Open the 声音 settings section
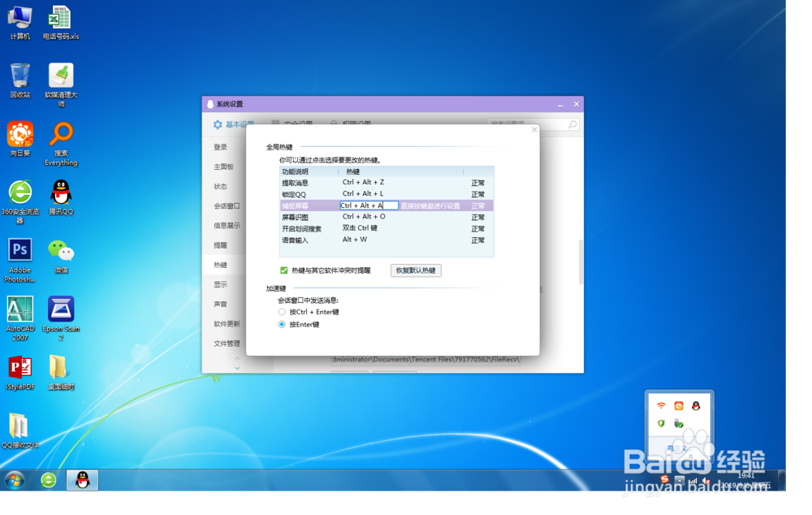 coord(221,305)
